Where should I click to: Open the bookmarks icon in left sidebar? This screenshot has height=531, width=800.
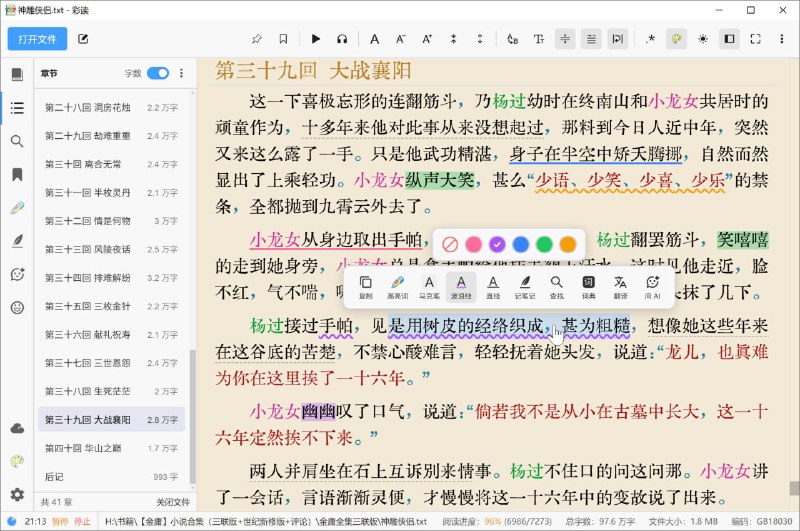pyautogui.click(x=17, y=174)
